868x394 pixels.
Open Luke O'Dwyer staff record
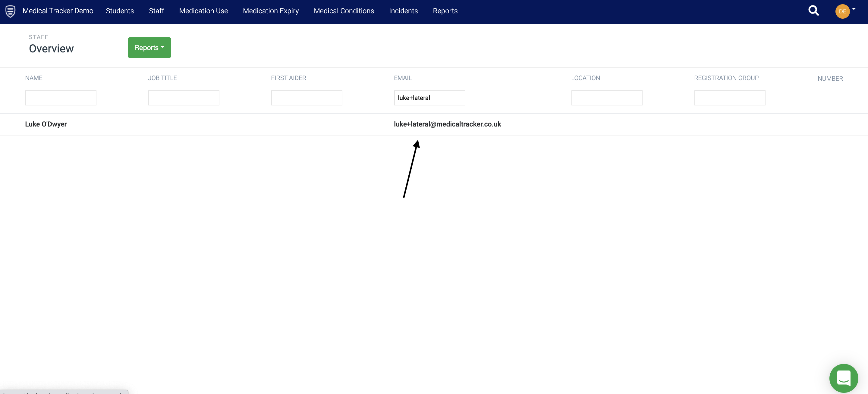coord(46,124)
